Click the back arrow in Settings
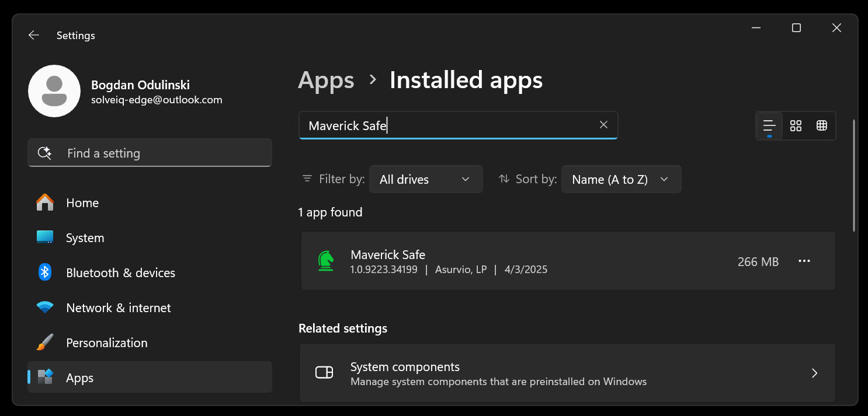The height and width of the screenshot is (416, 868). (x=34, y=36)
